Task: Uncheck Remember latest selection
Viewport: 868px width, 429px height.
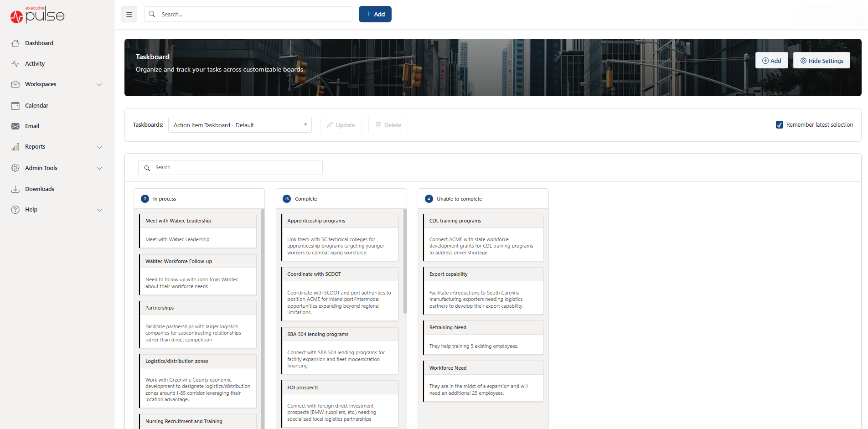Action: (780, 124)
